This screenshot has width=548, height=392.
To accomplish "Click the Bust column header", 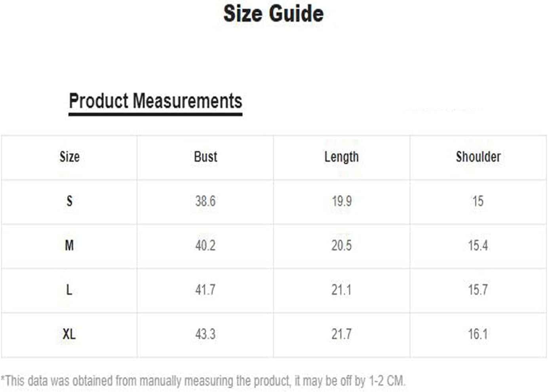I will coord(205,157).
